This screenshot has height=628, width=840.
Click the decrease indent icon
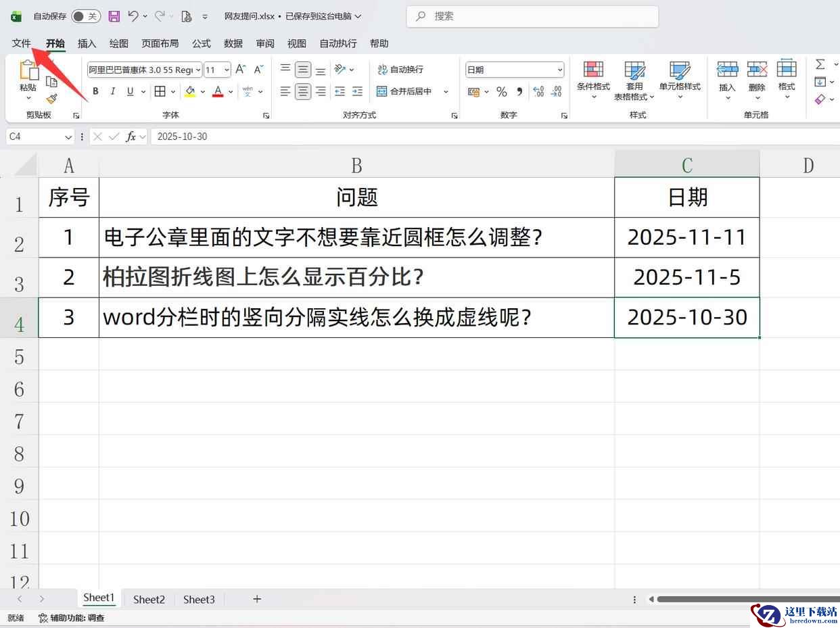[340, 91]
